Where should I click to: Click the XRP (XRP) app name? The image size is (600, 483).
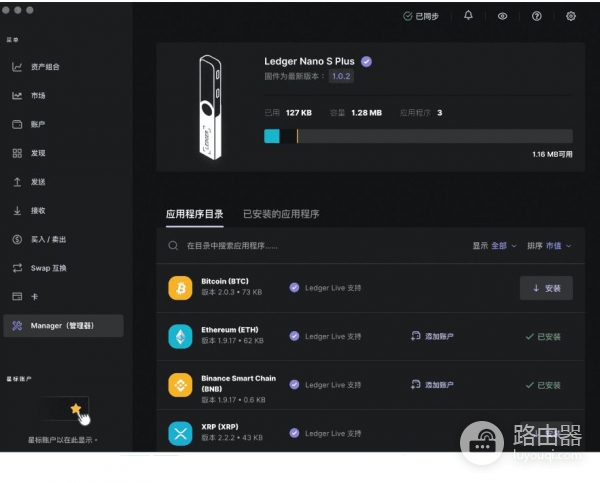[x=220, y=427]
